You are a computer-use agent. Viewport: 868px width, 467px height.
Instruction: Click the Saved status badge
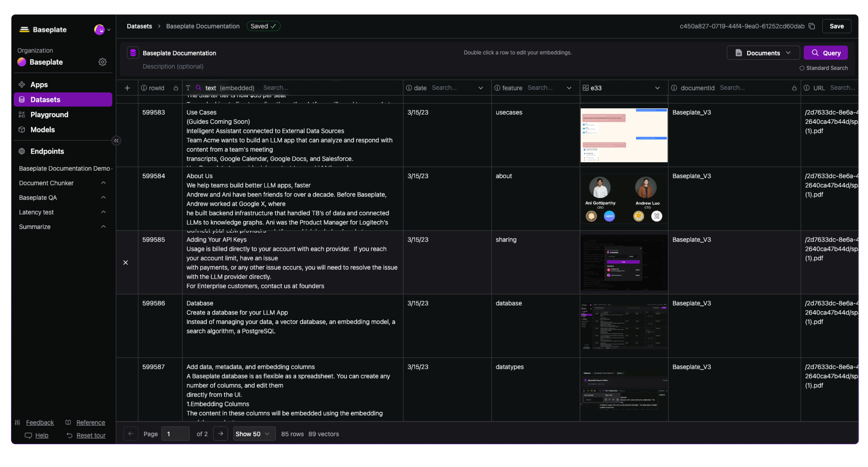(x=263, y=26)
